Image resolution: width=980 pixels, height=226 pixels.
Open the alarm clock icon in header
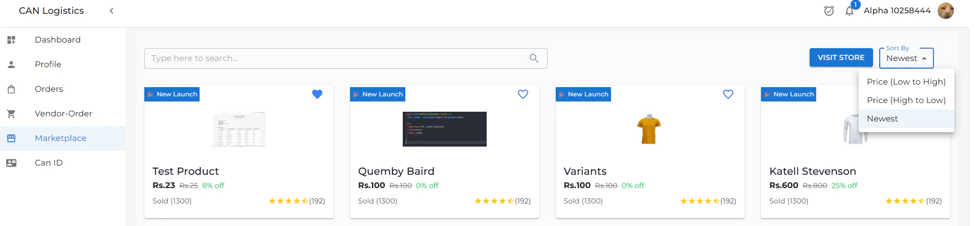point(829,11)
